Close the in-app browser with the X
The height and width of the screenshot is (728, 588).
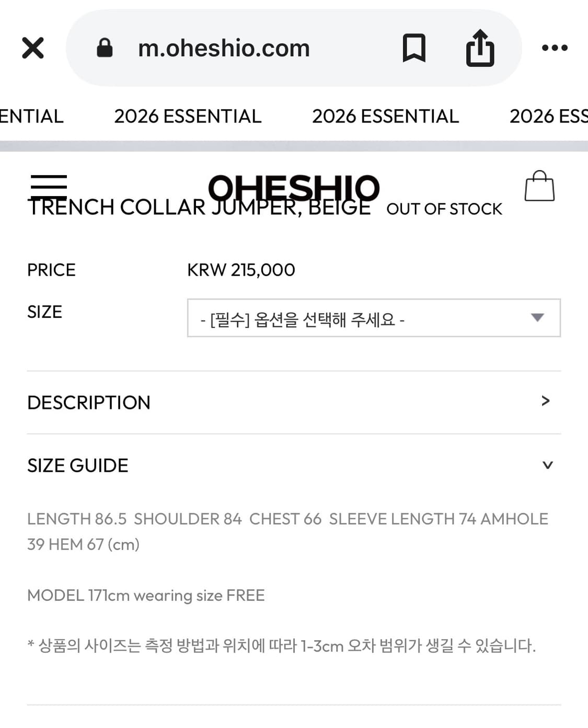(33, 48)
